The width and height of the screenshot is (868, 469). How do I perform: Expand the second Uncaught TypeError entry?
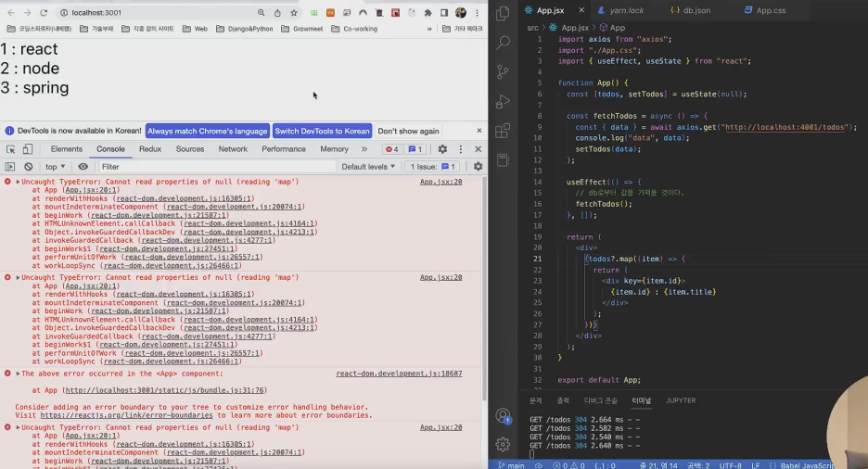coord(19,278)
